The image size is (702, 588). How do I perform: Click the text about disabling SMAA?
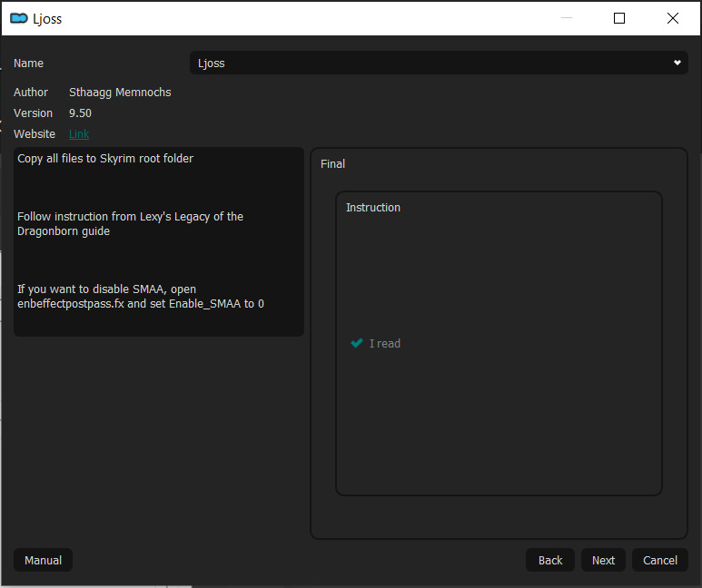(141, 296)
